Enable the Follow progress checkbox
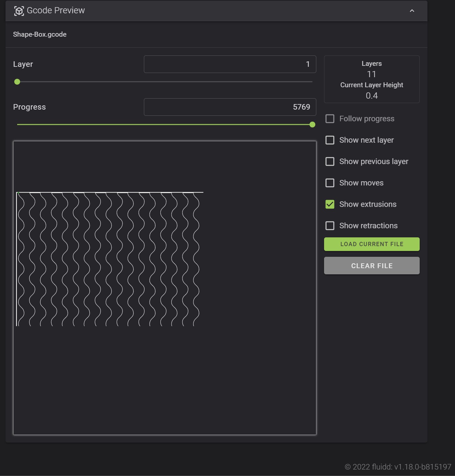455x476 pixels. (x=330, y=119)
